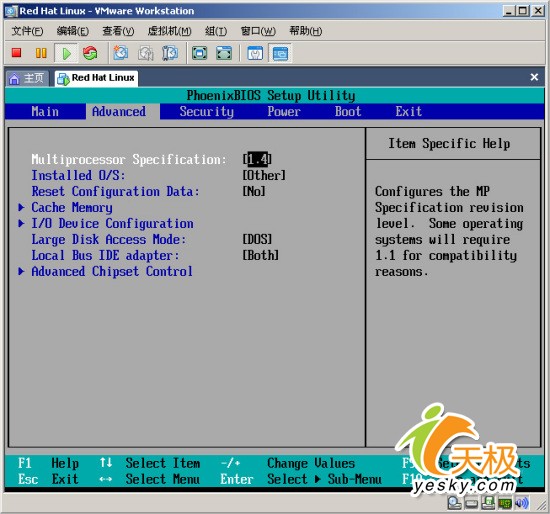Click the home icon on the 主页 tab

point(14,78)
